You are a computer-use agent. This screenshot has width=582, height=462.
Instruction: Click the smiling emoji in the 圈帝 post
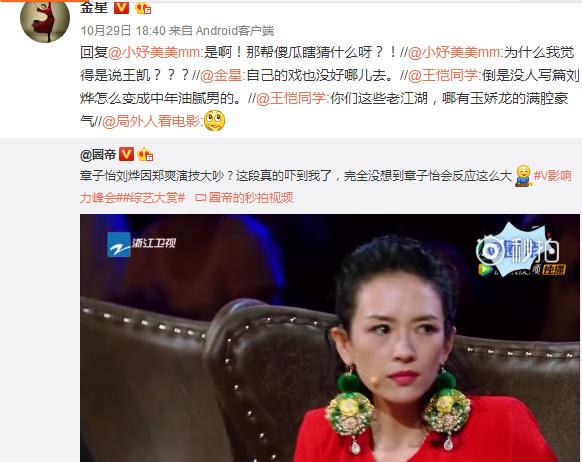click(523, 175)
